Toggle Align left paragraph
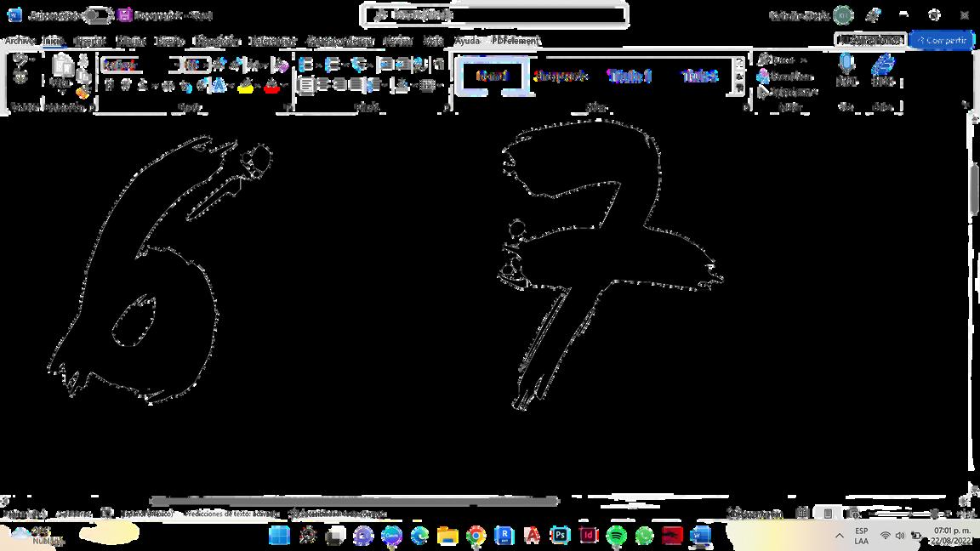980x551 pixels. click(306, 85)
